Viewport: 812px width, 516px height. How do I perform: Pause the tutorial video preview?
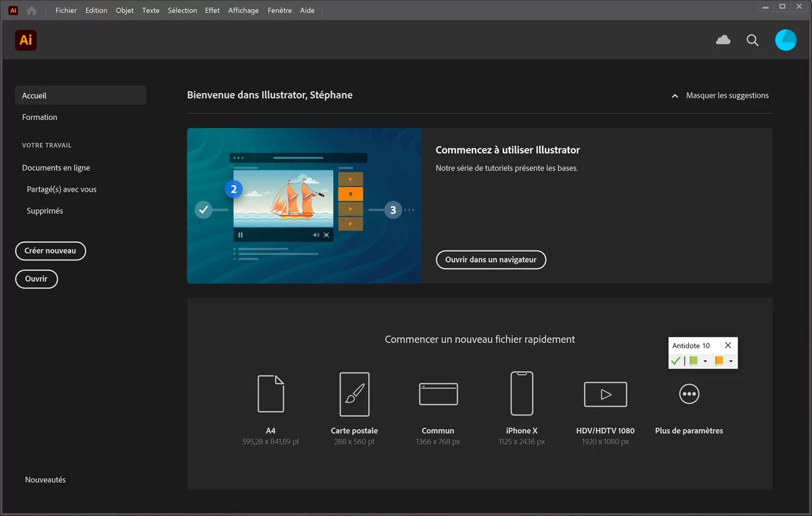pyautogui.click(x=240, y=235)
